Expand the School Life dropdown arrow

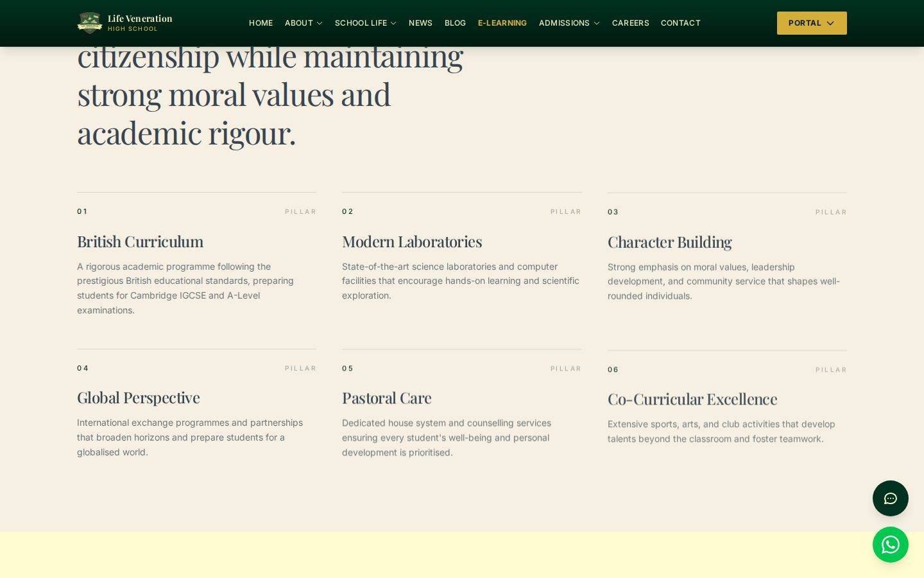[x=393, y=23]
